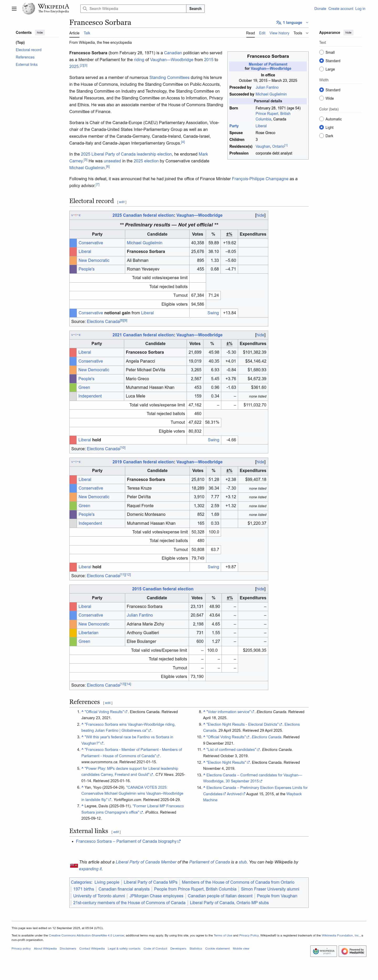Viewport: 378px width, 980px height.
Task: Jump to External links in Contents sidebar
Action: [27, 65]
